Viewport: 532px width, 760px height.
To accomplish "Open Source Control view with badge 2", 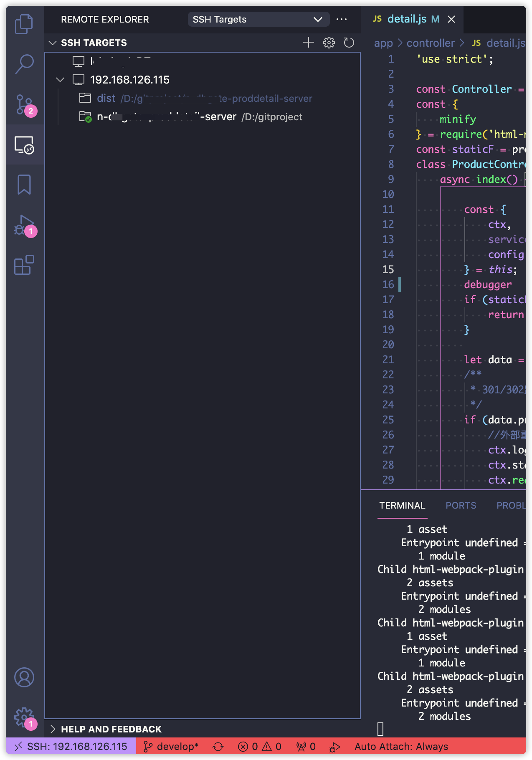I will [x=24, y=104].
